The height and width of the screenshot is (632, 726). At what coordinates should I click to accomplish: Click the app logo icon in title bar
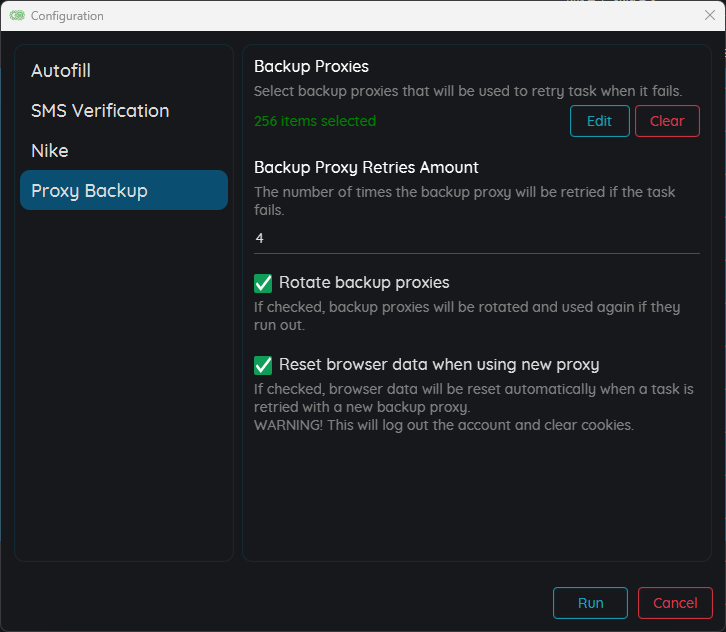pyautogui.click(x=17, y=16)
